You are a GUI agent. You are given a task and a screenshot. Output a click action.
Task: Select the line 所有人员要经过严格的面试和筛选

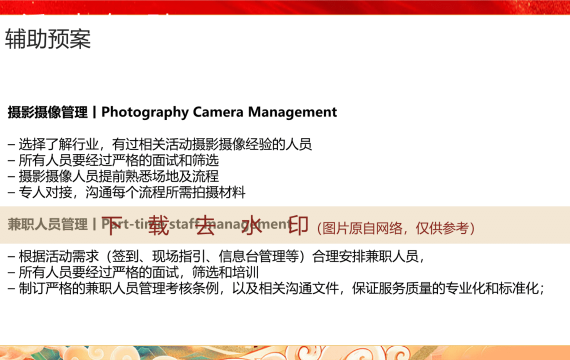(x=113, y=160)
